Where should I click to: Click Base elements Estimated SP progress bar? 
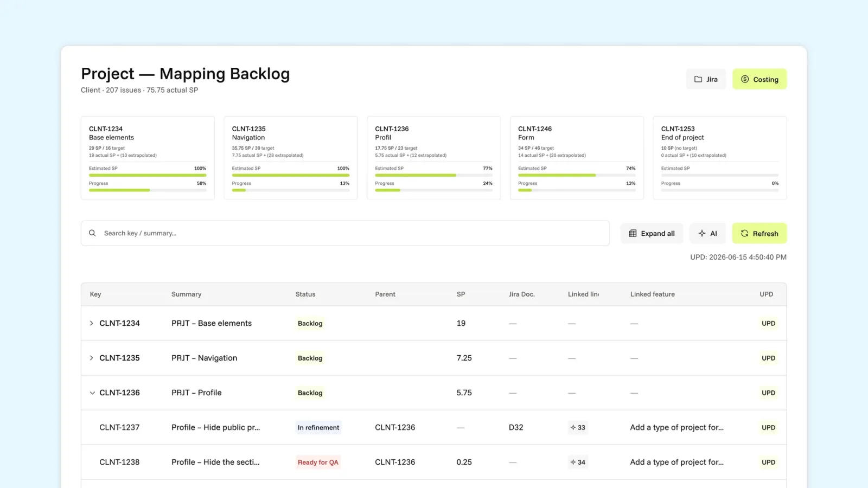coord(148,175)
